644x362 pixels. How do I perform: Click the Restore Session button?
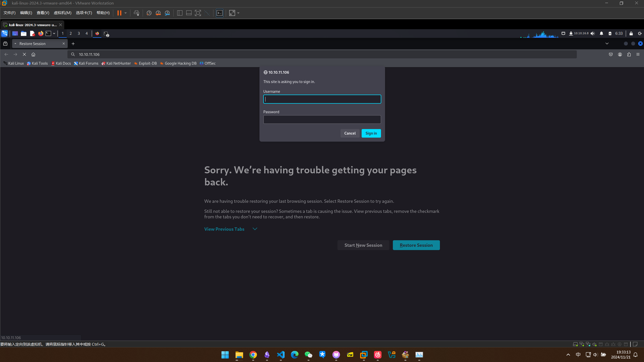click(416, 245)
